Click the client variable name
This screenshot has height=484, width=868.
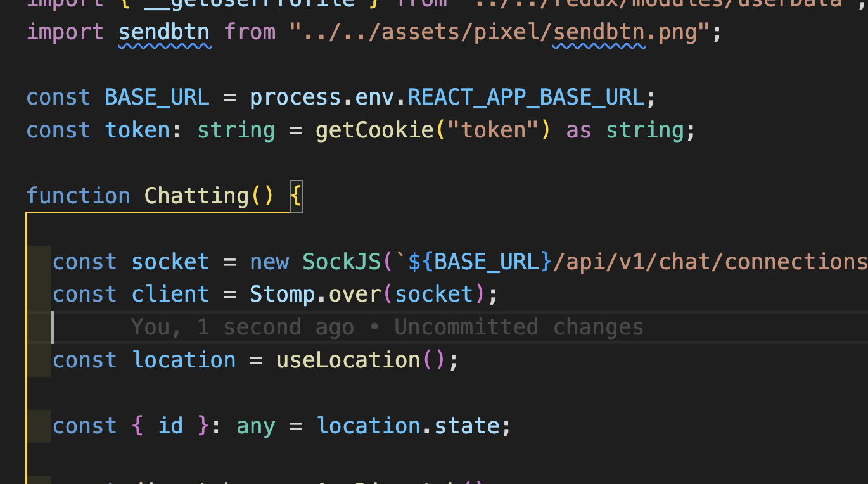(x=170, y=294)
